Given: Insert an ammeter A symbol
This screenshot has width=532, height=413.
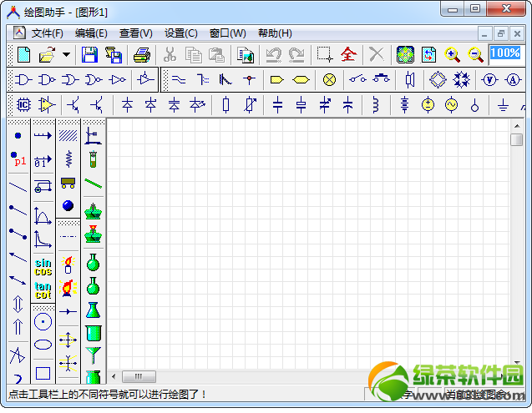Looking at the screenshot, I should pos(513,80).
